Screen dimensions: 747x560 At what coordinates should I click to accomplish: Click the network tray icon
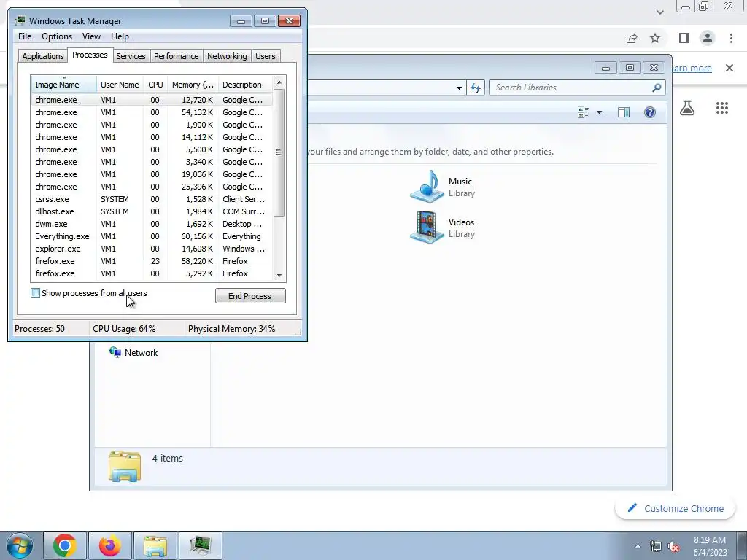[x=656, y=547]
